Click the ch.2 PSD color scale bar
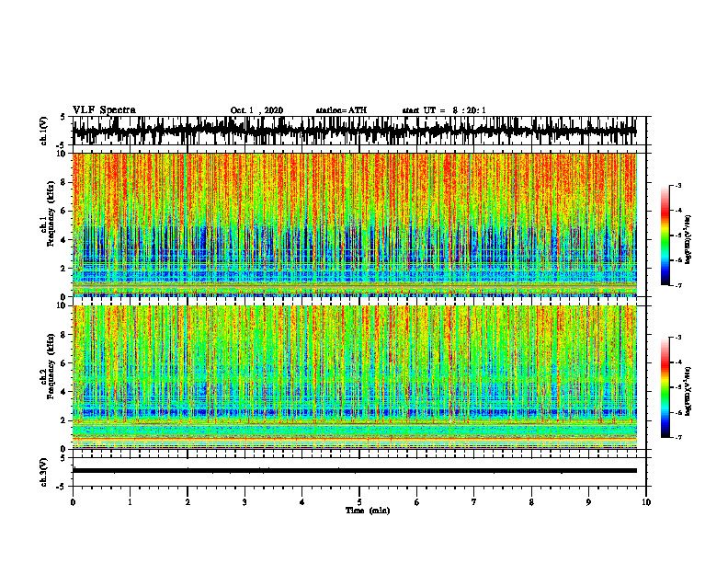 (665, 387)
